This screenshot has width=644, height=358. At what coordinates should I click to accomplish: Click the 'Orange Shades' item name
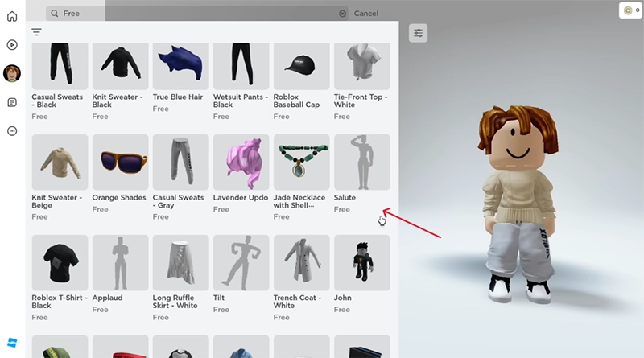tap(119, 197)
